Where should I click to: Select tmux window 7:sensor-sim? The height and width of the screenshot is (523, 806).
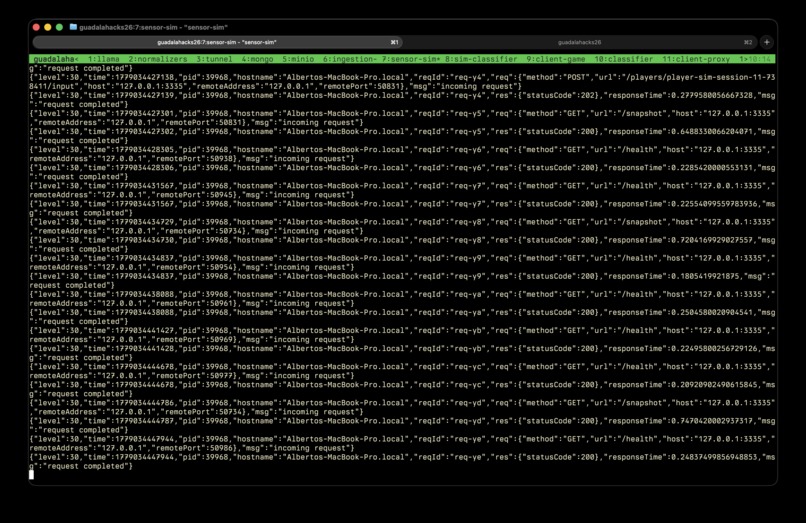tap(411, 59)
